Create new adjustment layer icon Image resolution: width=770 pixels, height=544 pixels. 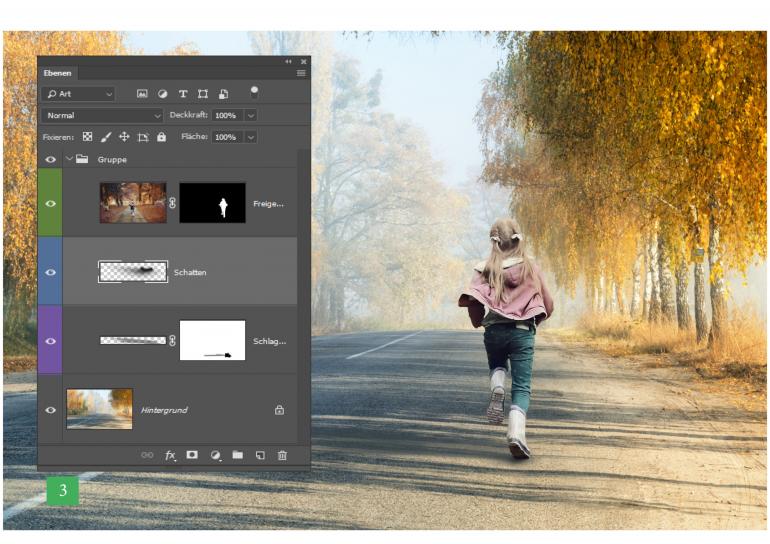(x=215, y=455)
